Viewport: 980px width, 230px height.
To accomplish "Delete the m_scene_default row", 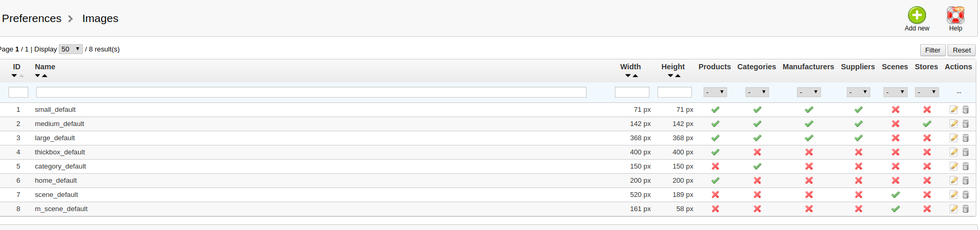I will (966, 209).
